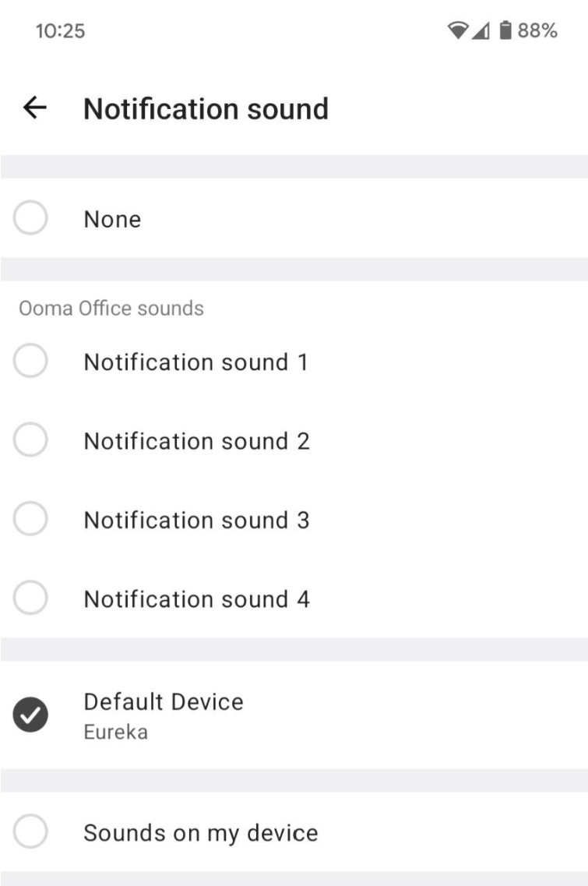This screenshot has width=588, height=886.
Task: Tap the None label
Action: pos(112,219)
